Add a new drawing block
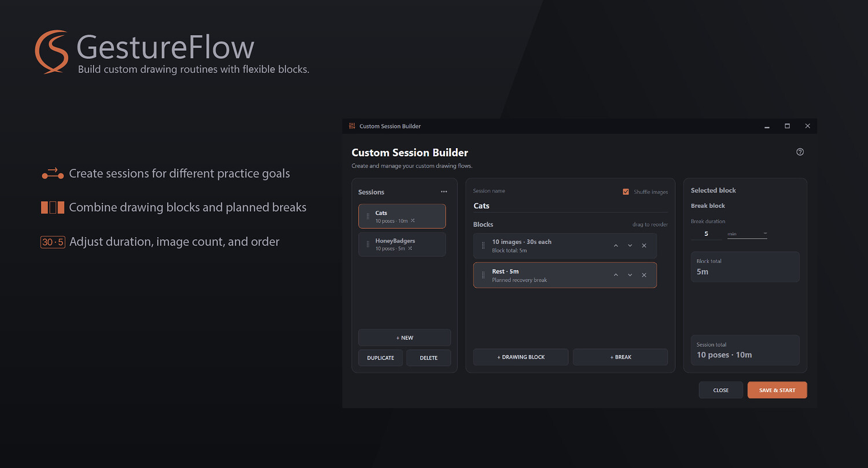Viewport: 868px width, 468px height. pyautogui.click(x=521, y=357)
